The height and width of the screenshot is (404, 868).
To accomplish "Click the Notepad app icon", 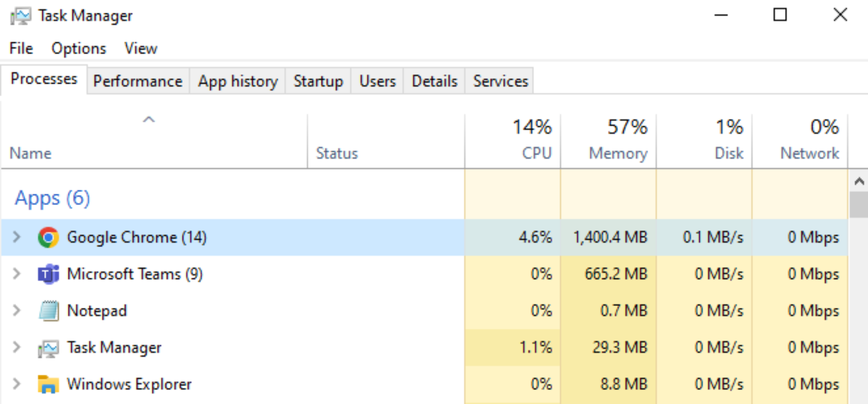I will coord(49,311).
